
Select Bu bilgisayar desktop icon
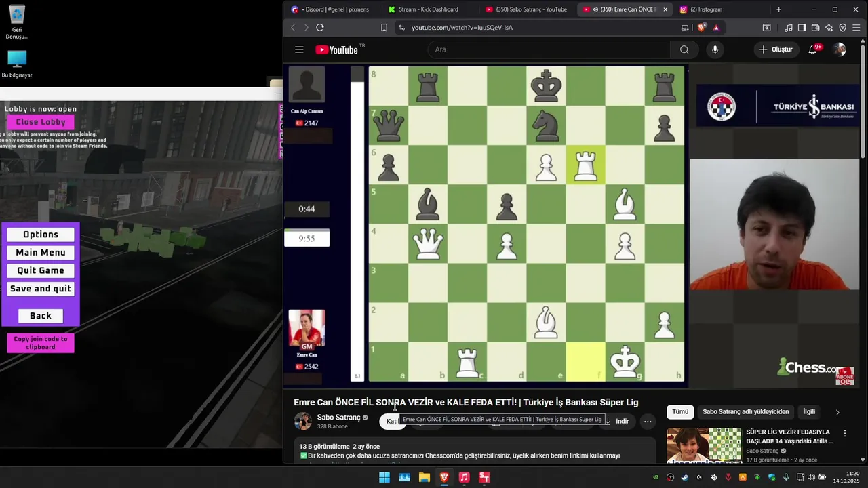[x=17, y=64]
